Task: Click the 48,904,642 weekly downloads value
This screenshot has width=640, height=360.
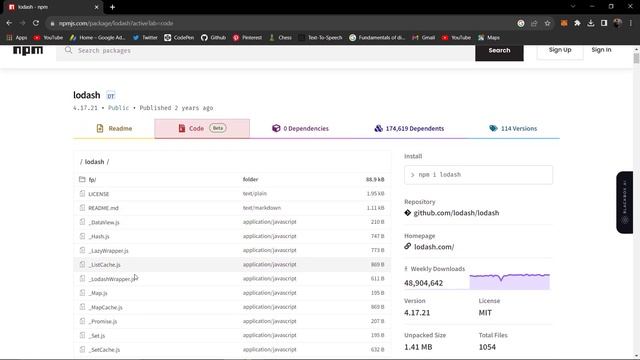Action: pos(423,283)
